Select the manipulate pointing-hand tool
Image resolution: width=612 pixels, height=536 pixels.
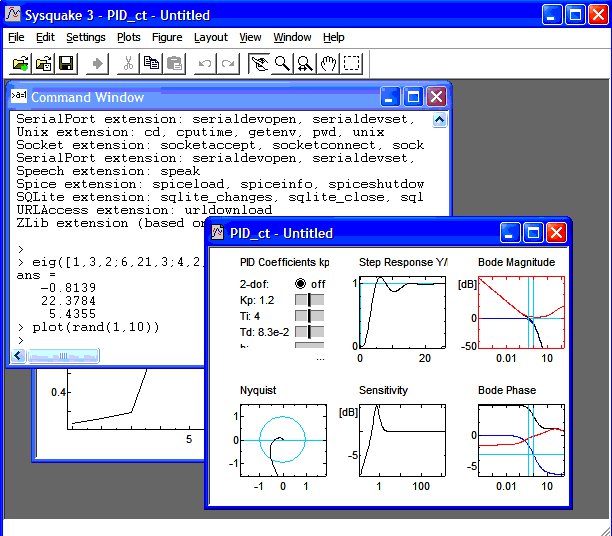259,64
